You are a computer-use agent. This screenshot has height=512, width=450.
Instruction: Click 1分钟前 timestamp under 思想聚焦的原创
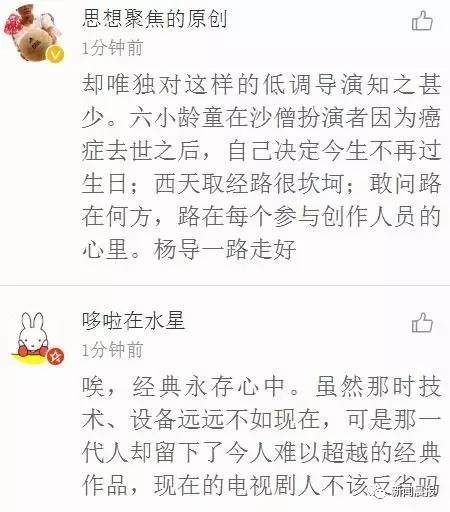[x=112, y=48]
